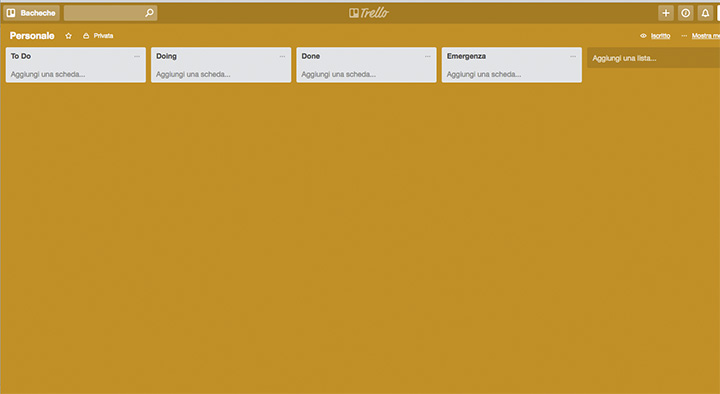Screen dimensions: 720x394
Task: Open Doing list options menu
Action: tap(282, 56)
